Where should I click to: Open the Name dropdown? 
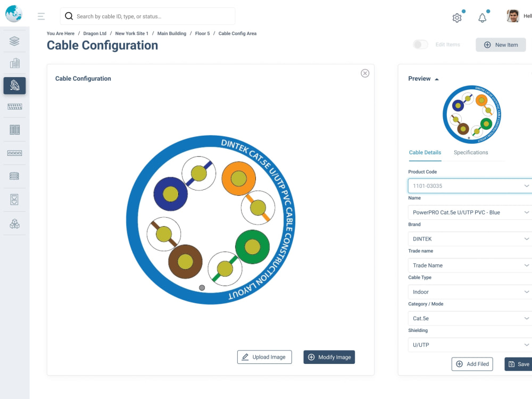[470, 212]
